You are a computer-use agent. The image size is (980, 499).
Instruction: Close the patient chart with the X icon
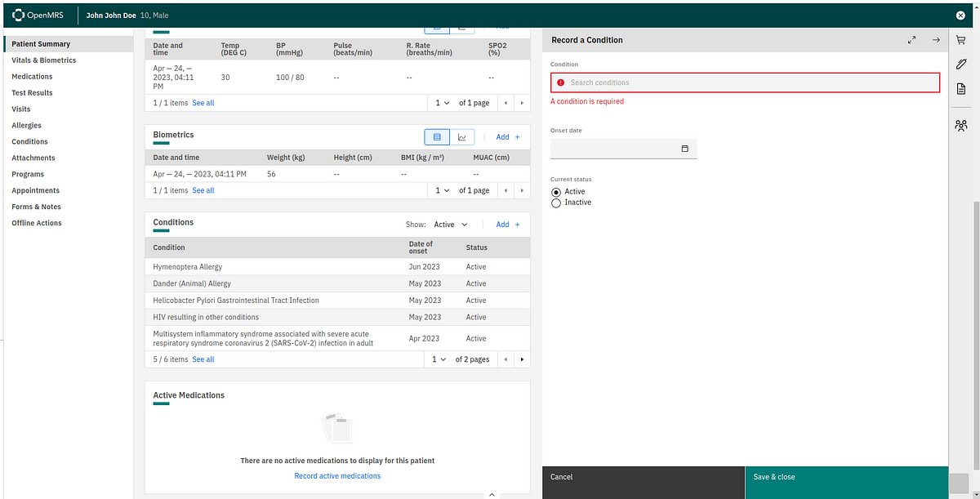tap(960, 15)
